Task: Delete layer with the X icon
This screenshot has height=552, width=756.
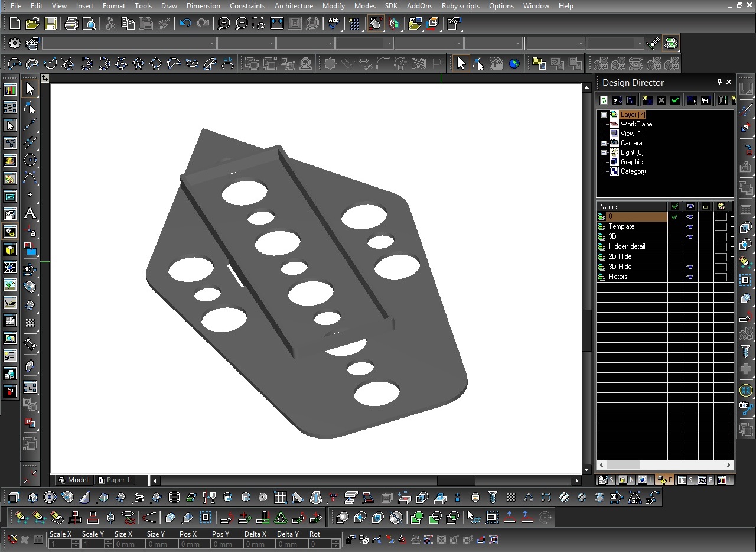Action: pyautogui.click(x=661, y=100)
